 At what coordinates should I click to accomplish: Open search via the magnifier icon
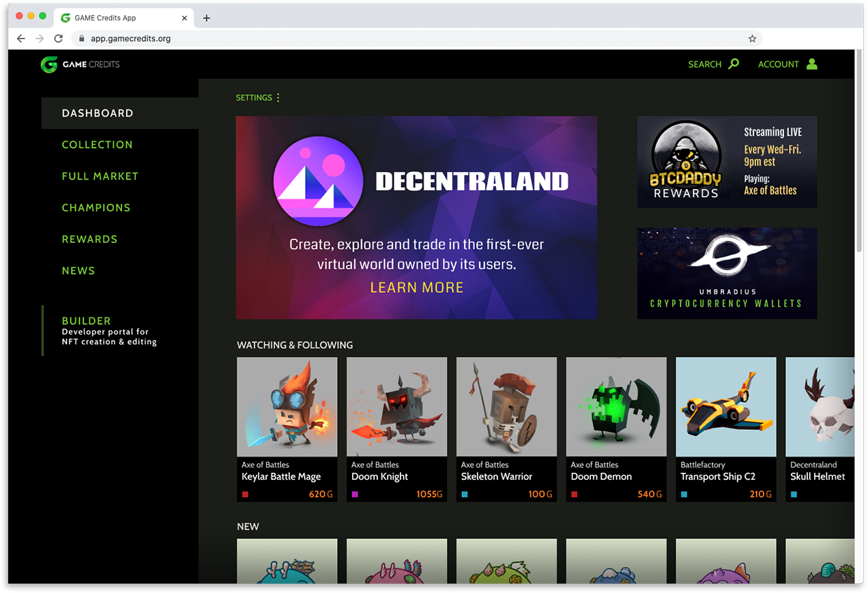coord(734,64)
